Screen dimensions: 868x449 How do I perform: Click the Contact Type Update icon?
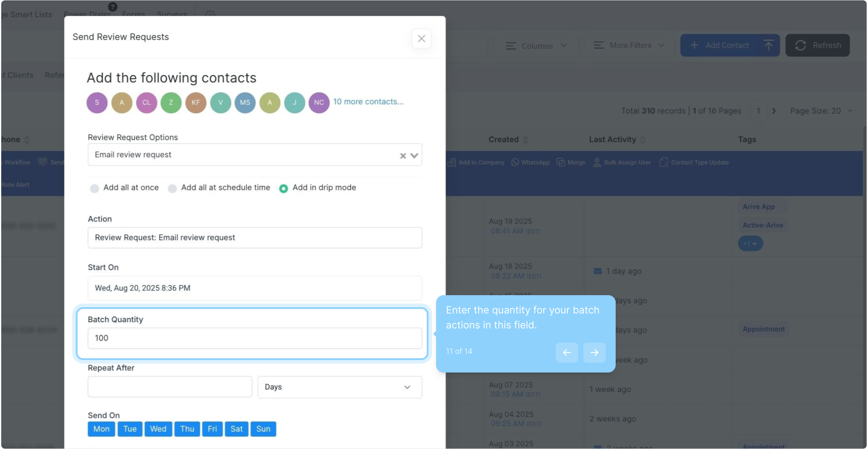click(664, 163)
